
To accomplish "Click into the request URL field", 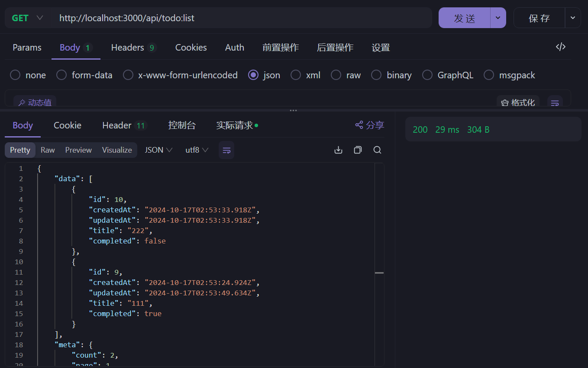I will pos(242,18).
